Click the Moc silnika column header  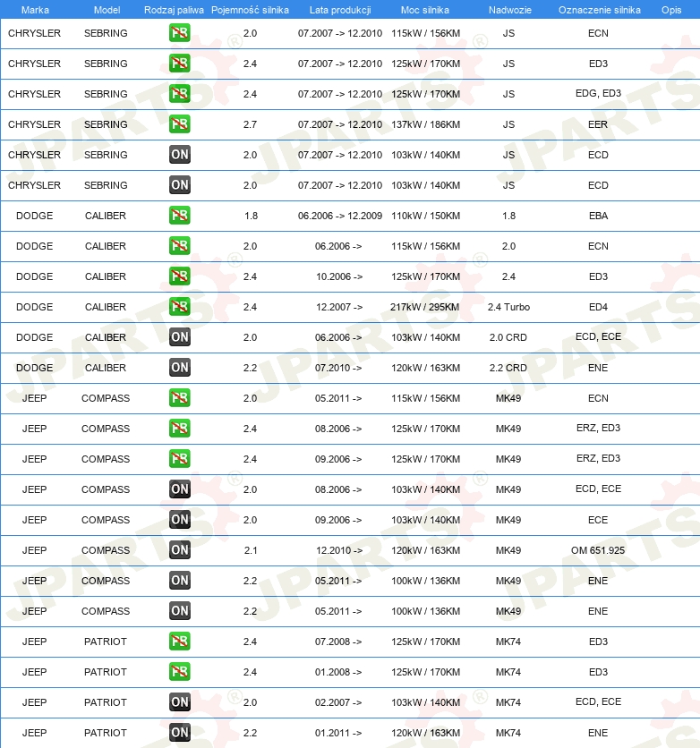tap(425, 10)
